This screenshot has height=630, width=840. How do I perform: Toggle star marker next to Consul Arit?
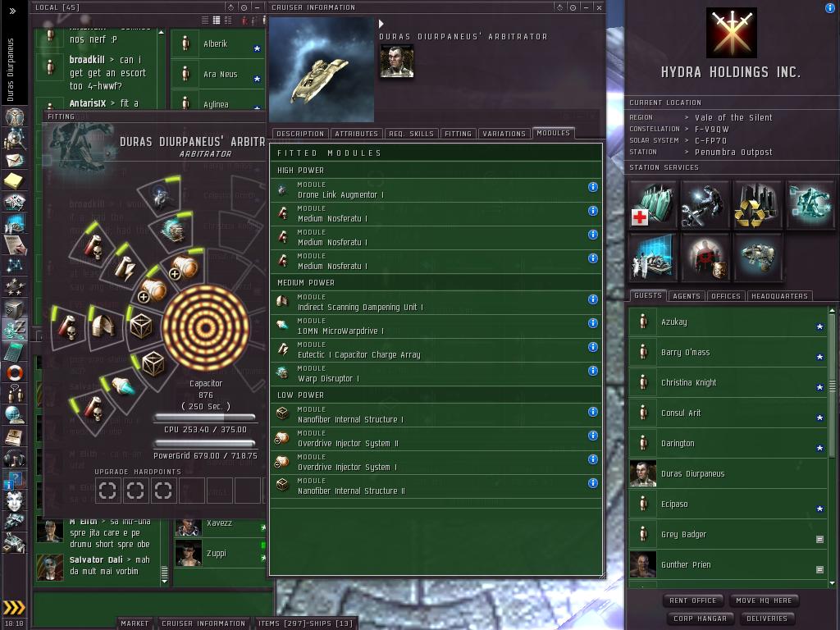[819, 418]
